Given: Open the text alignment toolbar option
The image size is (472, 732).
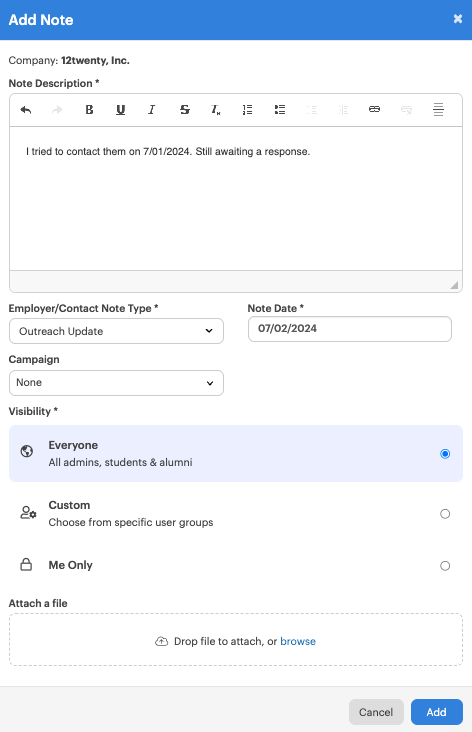Looking at the screenshot, I should [x=438, y=110].
